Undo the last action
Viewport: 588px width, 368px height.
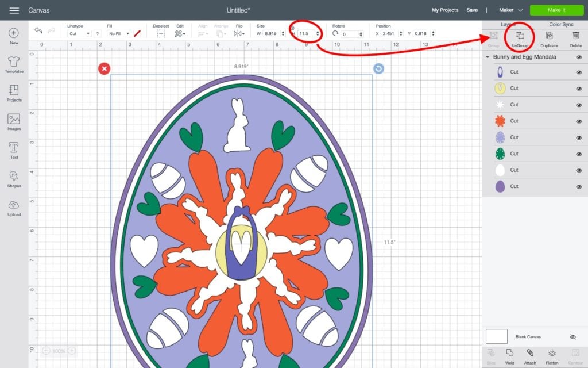click(x=38, y=30)
